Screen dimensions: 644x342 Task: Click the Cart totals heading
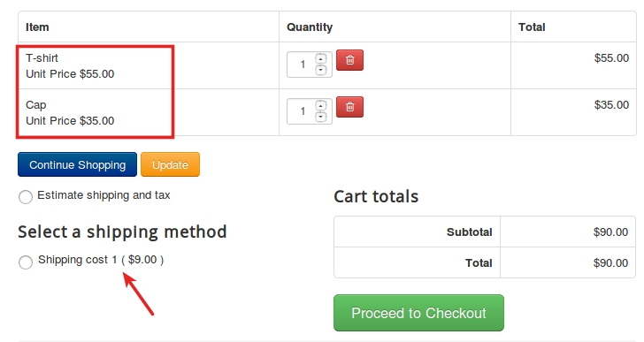376,196
